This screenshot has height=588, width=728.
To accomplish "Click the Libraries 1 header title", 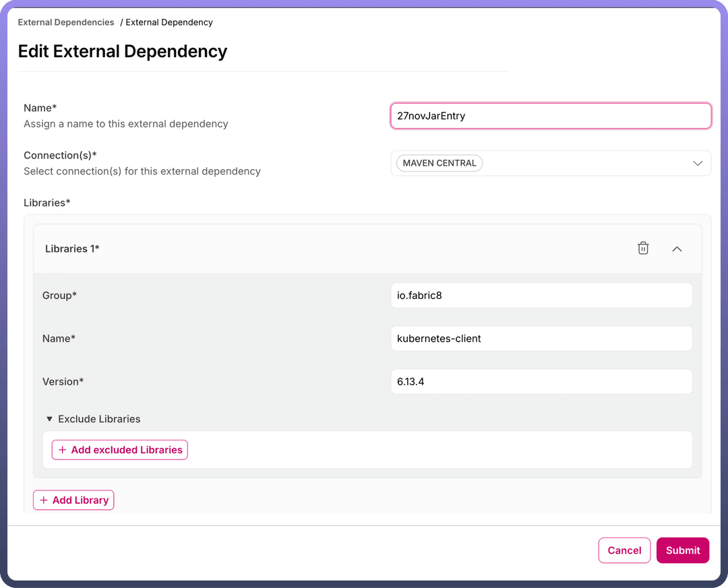I will click(x=72, y=249).
